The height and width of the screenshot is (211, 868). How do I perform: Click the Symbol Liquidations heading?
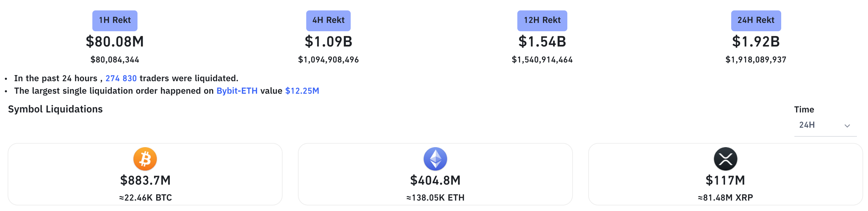55,109
